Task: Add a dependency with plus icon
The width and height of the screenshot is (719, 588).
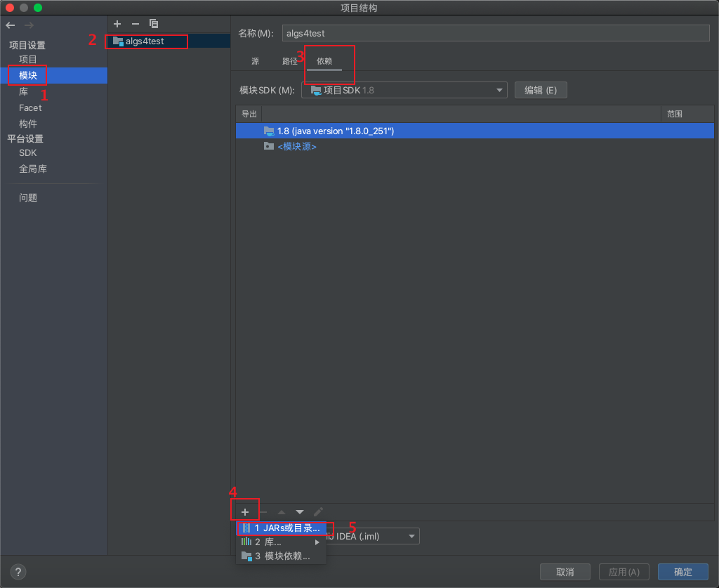Action: (245, 512)
